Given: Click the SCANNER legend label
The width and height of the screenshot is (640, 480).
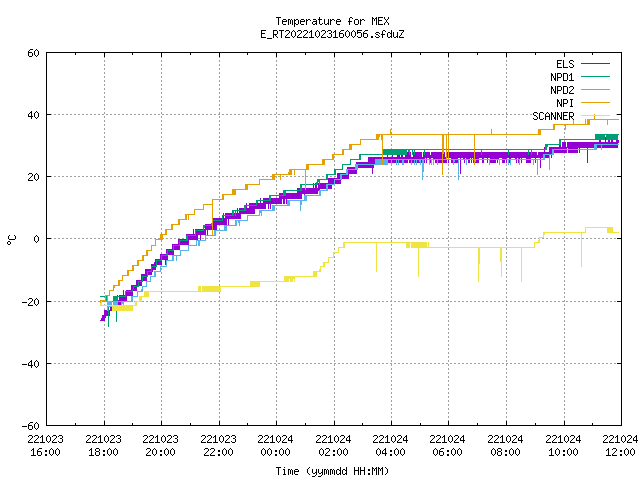Looking at the screenshot, I should (x=553, y=116).
